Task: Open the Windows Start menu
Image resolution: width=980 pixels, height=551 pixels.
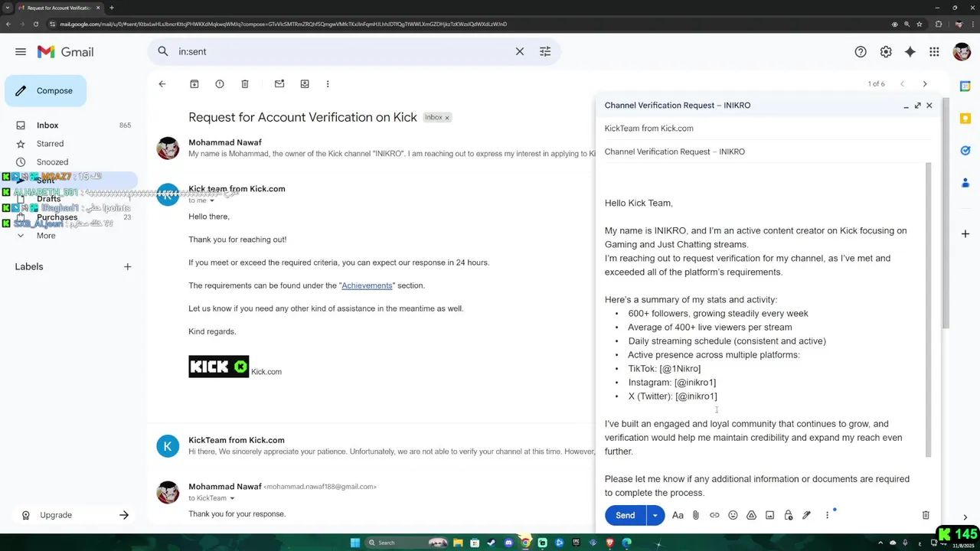Action: [x=355, y=543]
